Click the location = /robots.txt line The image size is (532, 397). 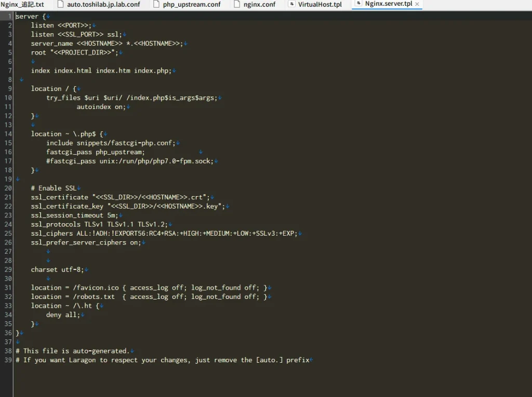[149, 297]
